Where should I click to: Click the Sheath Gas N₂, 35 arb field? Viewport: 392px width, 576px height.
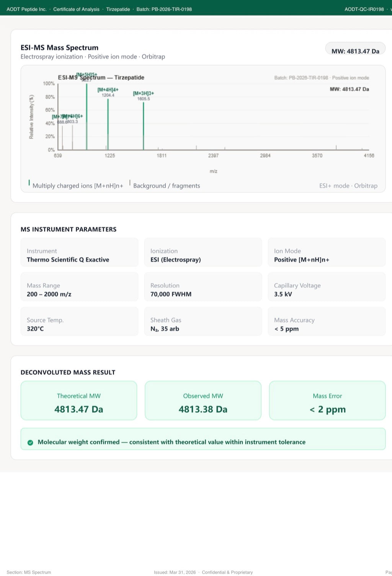203,321
